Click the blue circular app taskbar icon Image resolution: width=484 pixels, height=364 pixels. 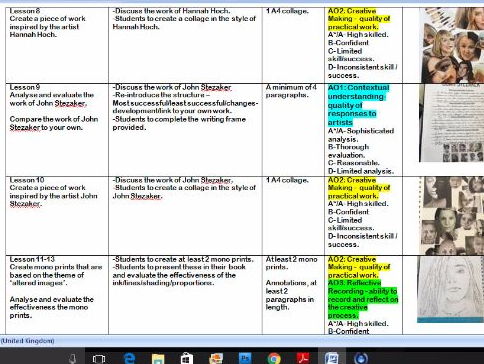361,359
